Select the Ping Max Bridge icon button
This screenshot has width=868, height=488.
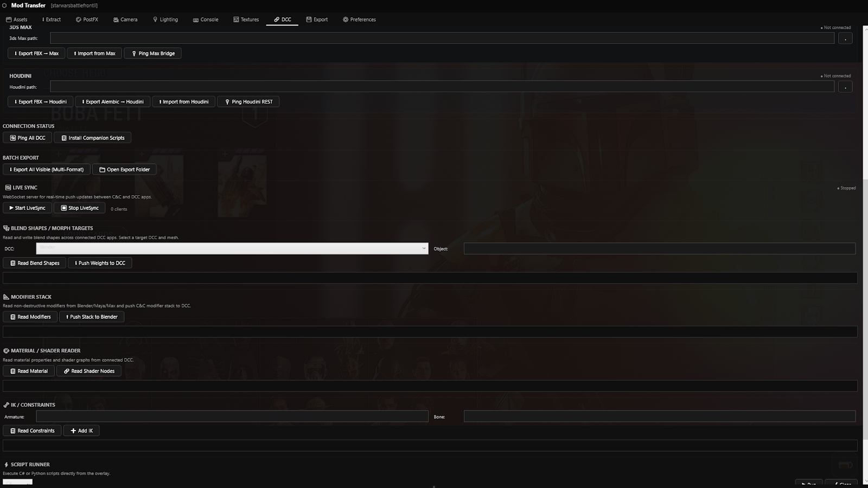click(x=152, y=53)
